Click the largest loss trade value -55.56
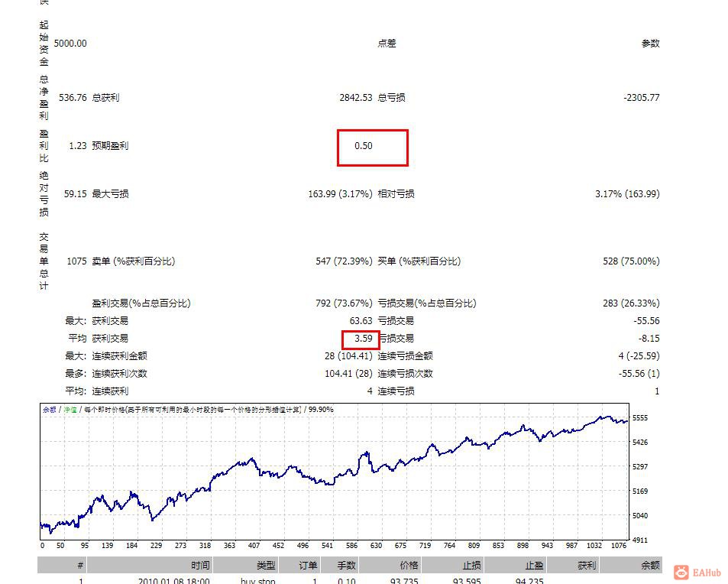Screen dimensions: 728x584 (646, 321)
